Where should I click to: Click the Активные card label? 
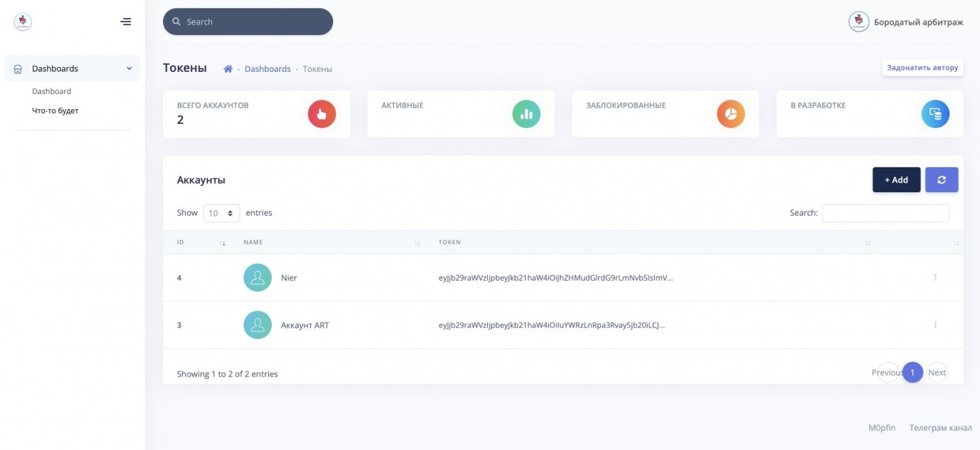click(x=402, y=106)
